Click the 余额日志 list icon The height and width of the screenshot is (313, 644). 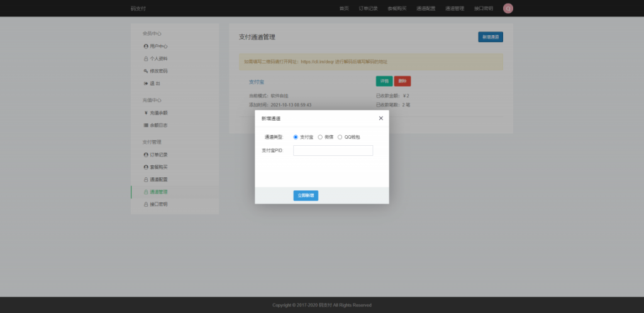tap(146, 125)
